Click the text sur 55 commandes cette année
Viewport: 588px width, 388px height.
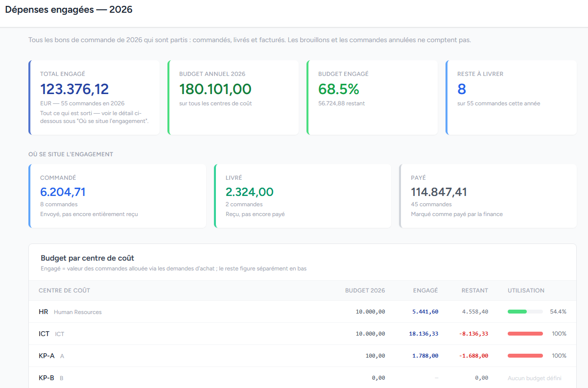(499, 103)
